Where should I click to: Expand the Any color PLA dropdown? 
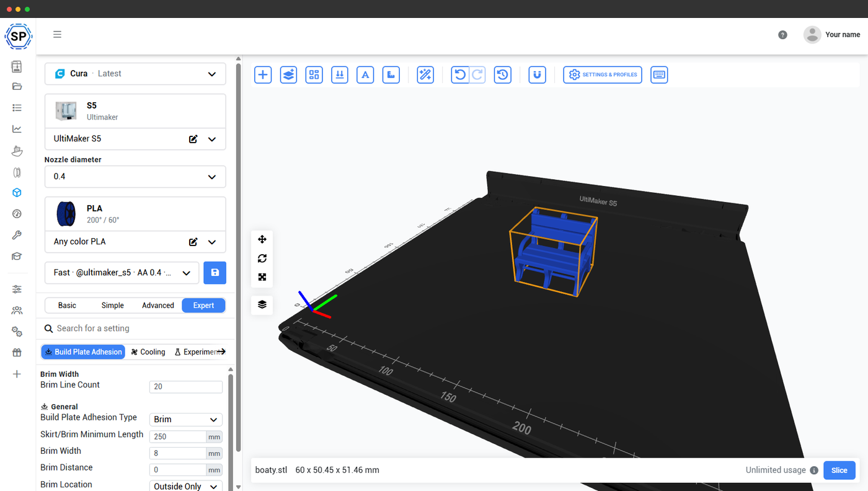coord(212,242)
